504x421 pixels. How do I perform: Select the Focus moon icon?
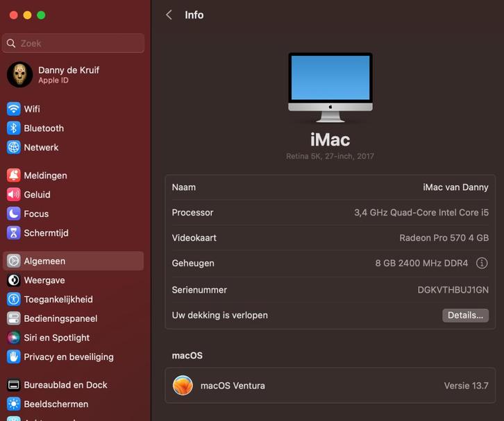tap(13, 214)
